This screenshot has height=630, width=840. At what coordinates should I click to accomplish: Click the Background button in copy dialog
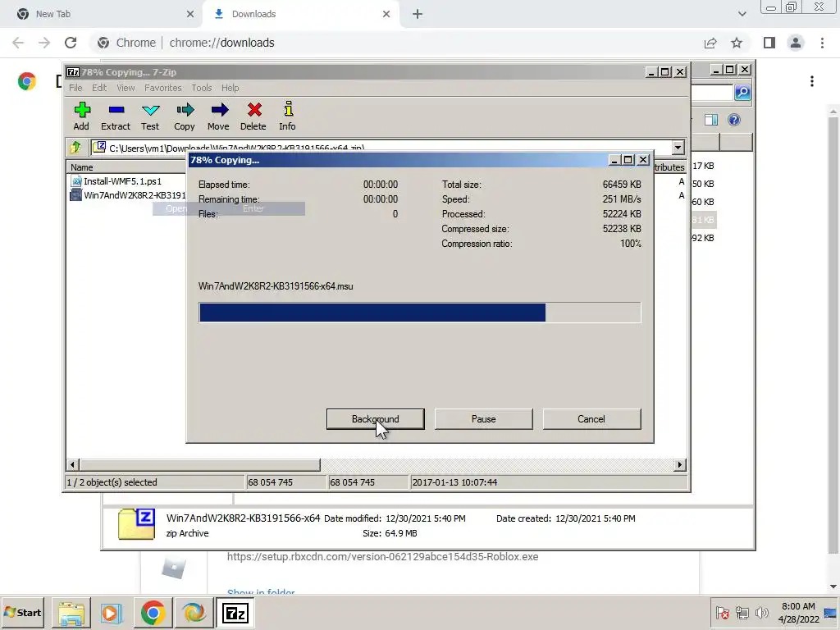coord(376,419)
